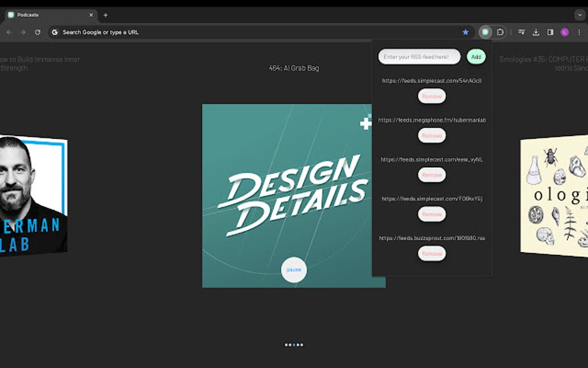The image size is (588, 368).
Task: Open the Chrome three-dot menu
Action: pos(579,32)
